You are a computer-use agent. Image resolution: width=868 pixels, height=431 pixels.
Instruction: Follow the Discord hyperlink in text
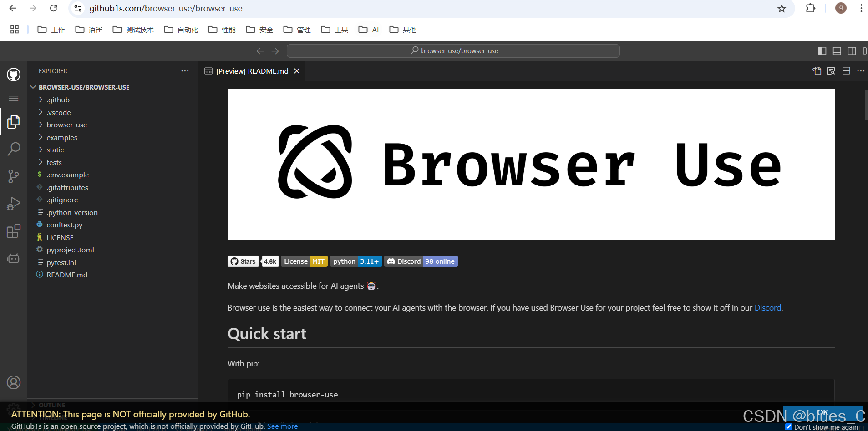(768, 308)
